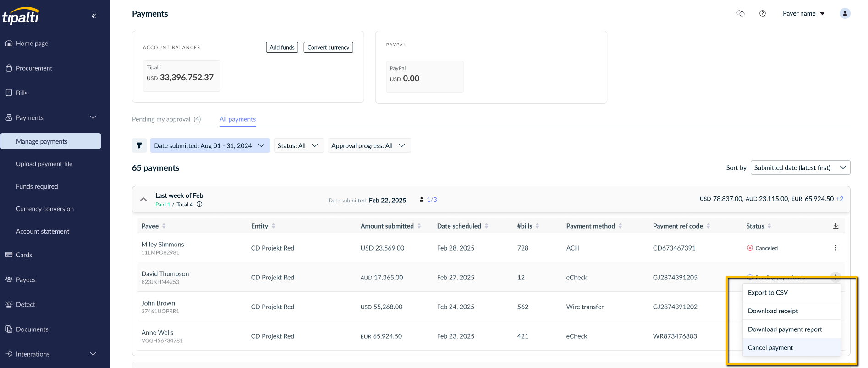
Task: Open the Payer name dropdown
Action: [x=803, y=13]
